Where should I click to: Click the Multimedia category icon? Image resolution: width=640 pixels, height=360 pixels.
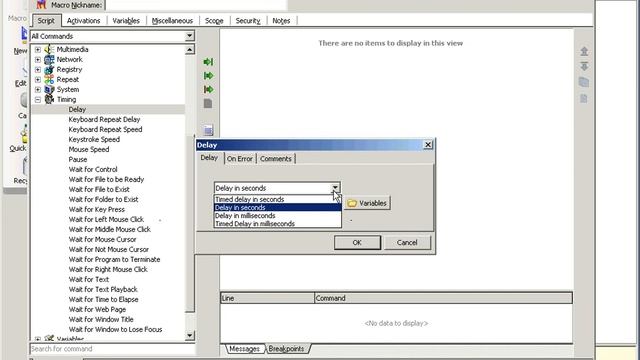coord(49,49)
